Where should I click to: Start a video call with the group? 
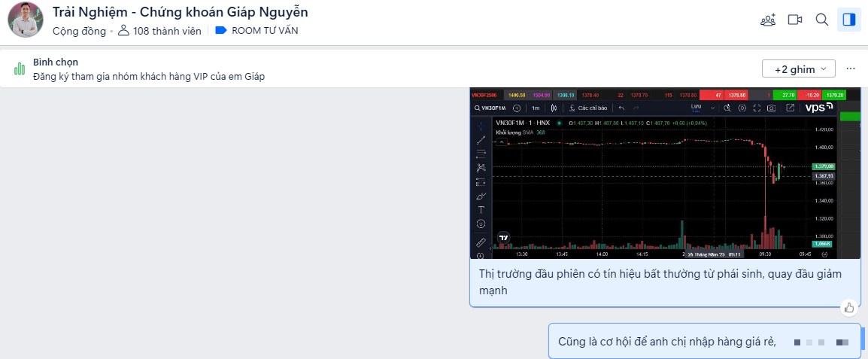click(x=795, y=20)
